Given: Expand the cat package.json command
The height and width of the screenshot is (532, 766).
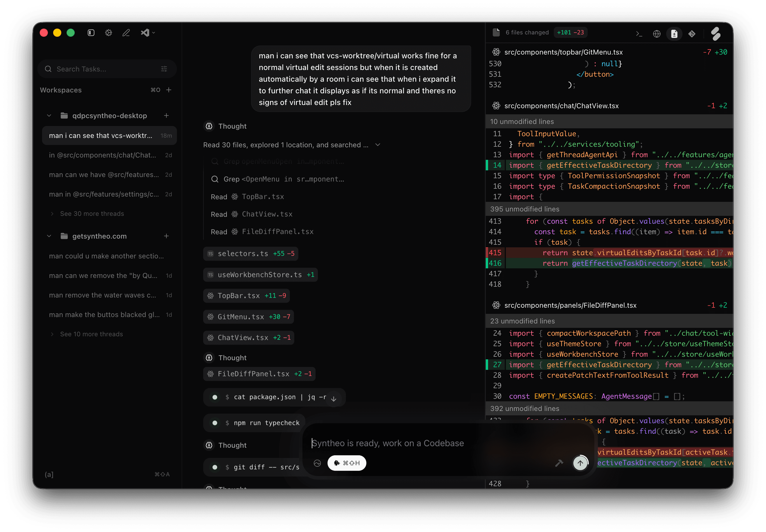Looking at the screenshot, I should pos(274,397).
